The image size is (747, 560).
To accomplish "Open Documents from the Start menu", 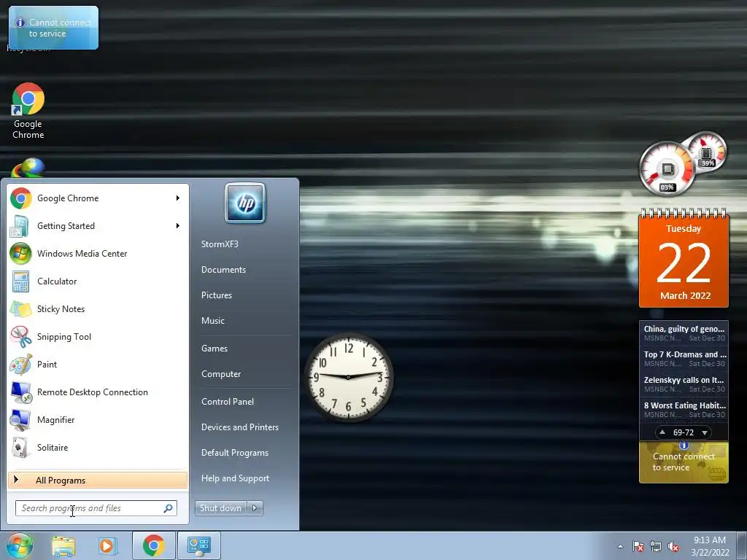I will (x=223, y=270).
